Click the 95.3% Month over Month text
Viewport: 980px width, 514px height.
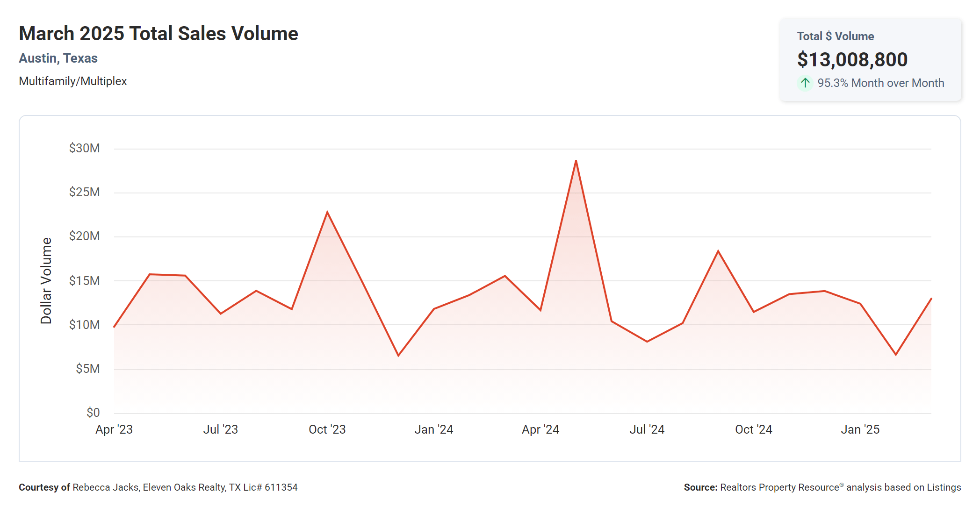point(880,83)
